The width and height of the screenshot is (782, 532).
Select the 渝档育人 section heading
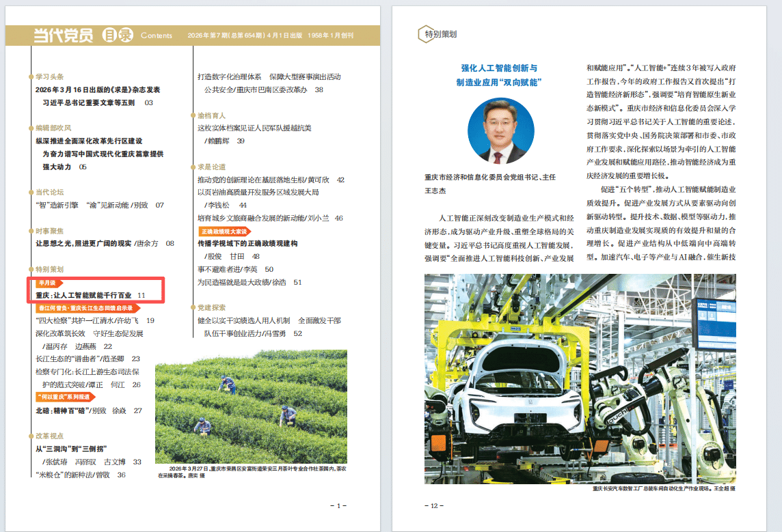pyautogui.click(x=211, y=115)
